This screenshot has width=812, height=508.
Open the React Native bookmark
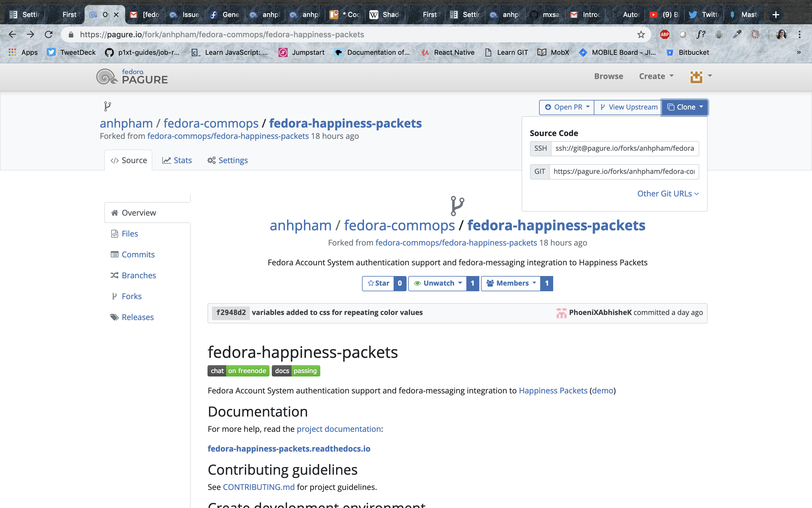tap(448, 52)
